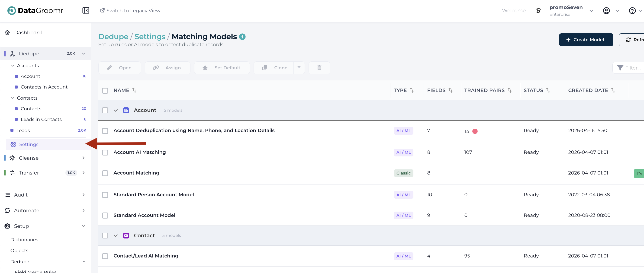644x273 pixels.
Task: Open the Clone dropdown arrow
Action: pos(299,67)
